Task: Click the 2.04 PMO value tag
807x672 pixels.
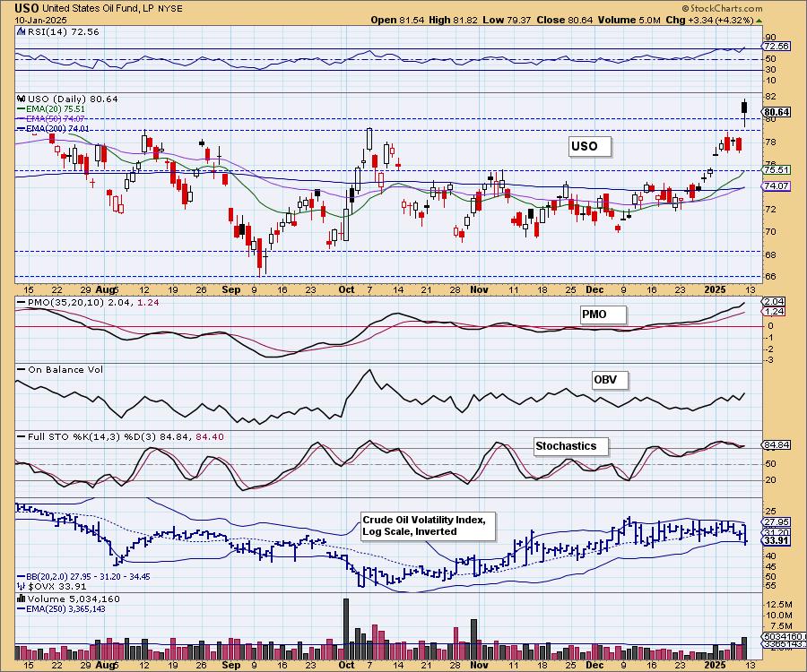Action: point(775,302)
